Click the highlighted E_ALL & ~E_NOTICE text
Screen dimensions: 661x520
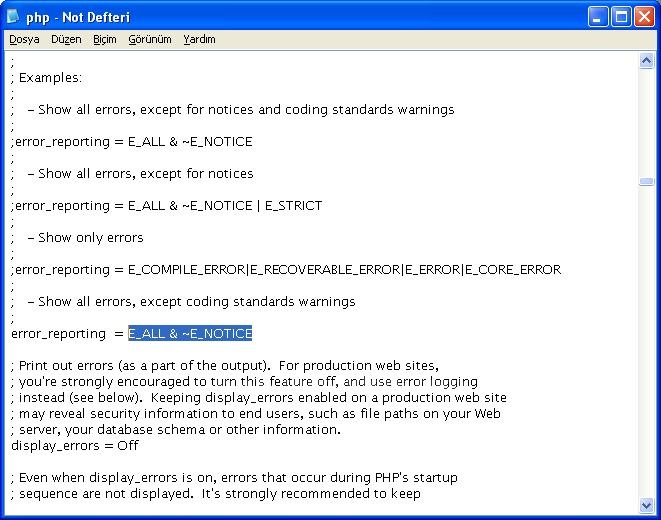pos(190,333)
